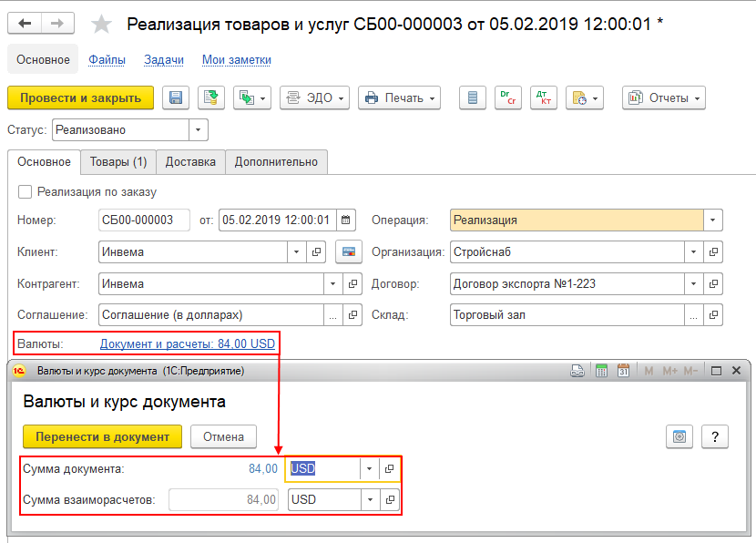Image resolution: width=756 pixels, height=543 pixels.
Task: Expand the Статус dropdown
Action: click(199, 129)
